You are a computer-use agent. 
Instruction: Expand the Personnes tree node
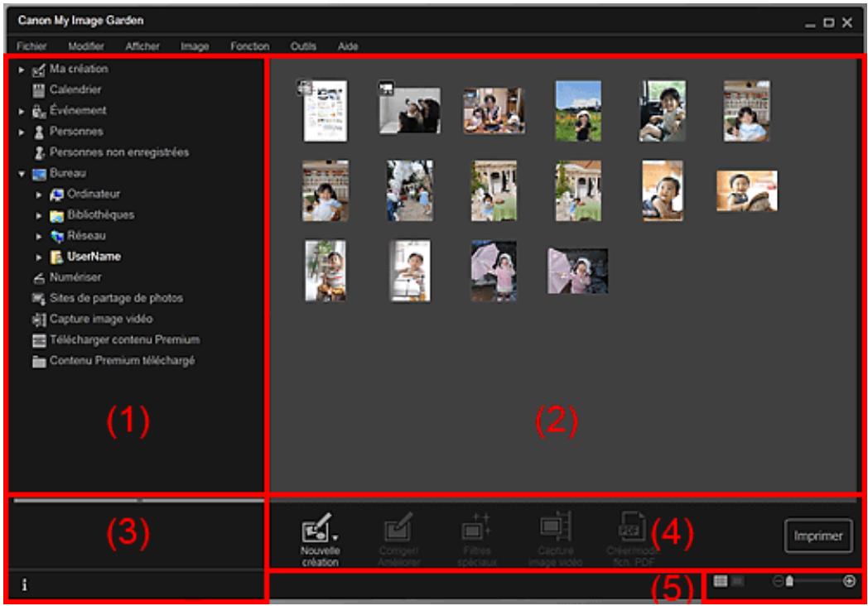pos(21,132)
